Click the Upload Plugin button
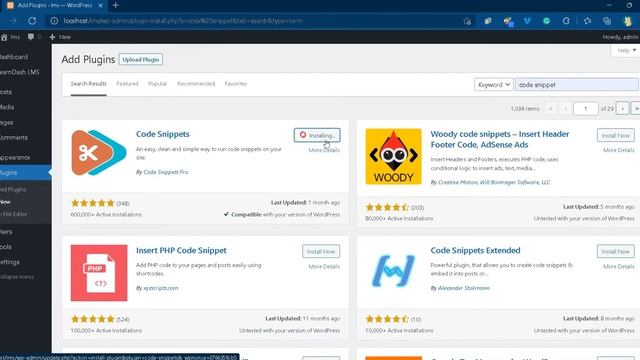Screen dimensions: 640x360 tap(141, 60)
